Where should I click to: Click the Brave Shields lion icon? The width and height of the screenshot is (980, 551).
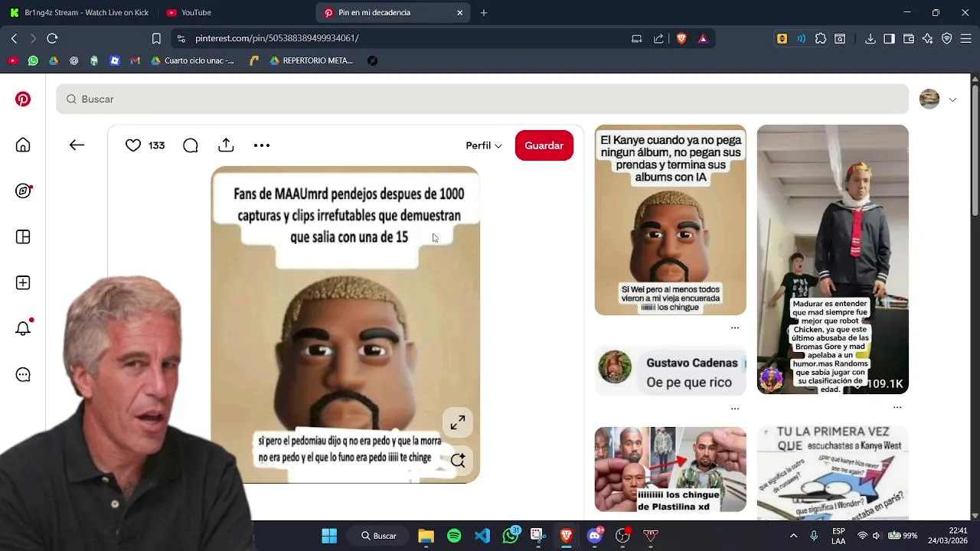point(681,38)
